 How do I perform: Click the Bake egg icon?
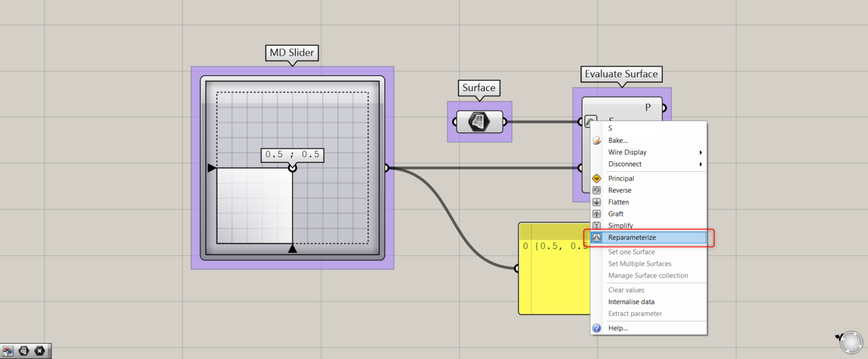(596, 140)
